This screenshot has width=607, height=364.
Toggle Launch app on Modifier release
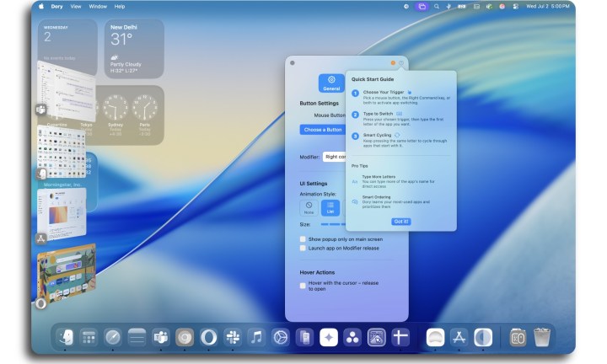click(x=303, y=249)
